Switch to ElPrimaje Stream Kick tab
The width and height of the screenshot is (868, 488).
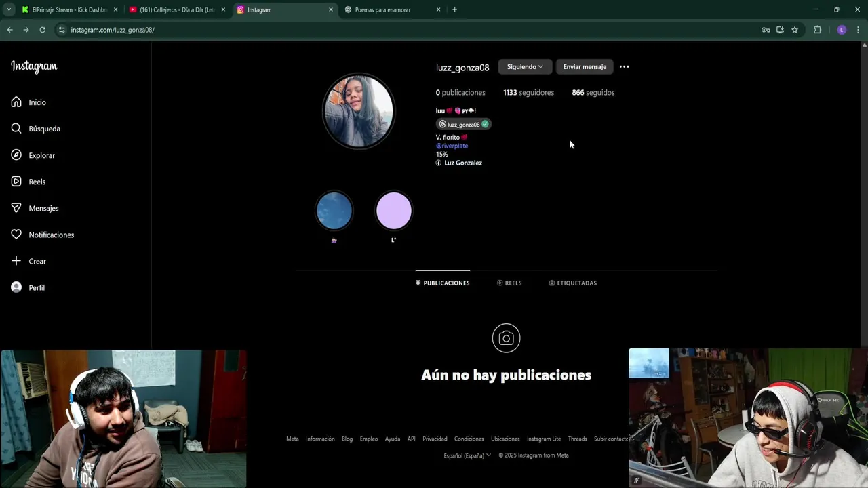(68, 9)
